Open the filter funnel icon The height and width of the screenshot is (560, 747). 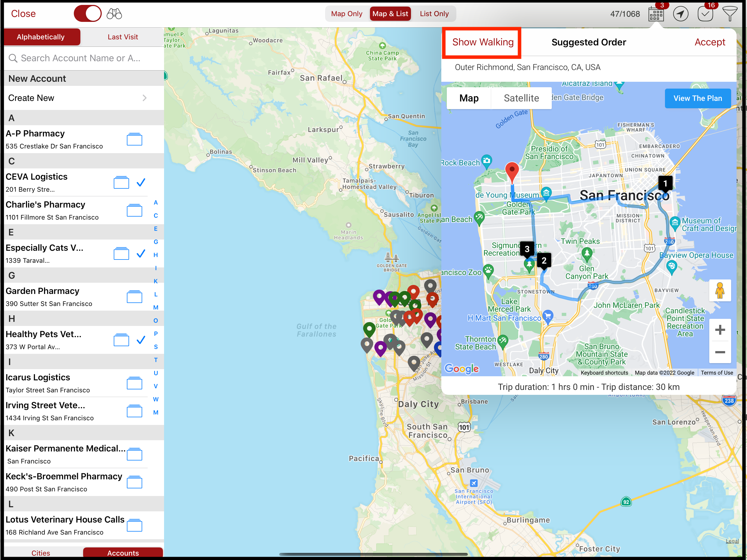[730, 14]
